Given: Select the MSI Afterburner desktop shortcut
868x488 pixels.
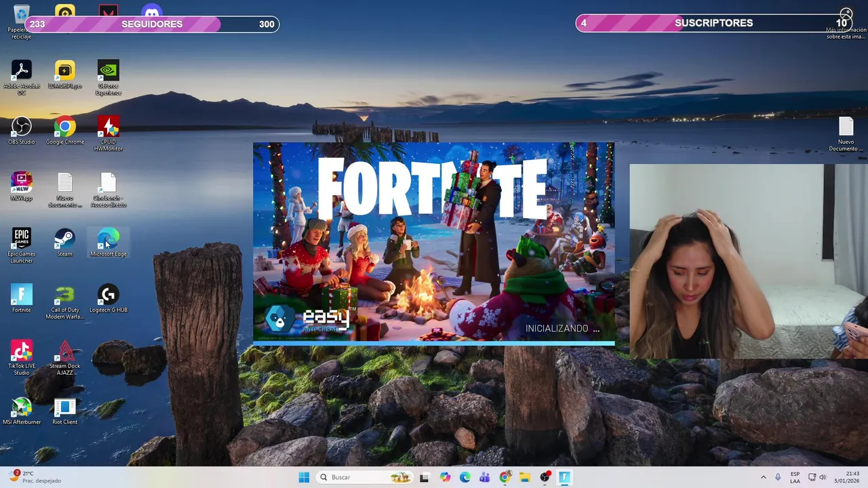Looking at the screenshot, I should 21,411.
